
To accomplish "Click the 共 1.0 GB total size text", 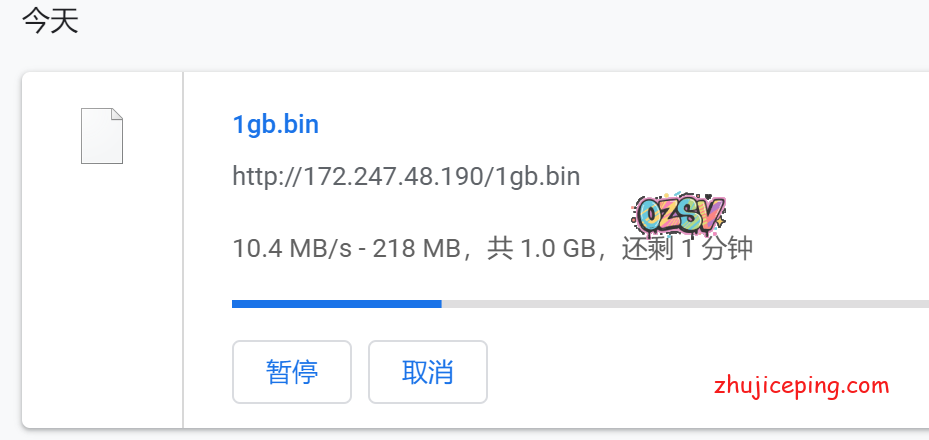I will [541, 249].
